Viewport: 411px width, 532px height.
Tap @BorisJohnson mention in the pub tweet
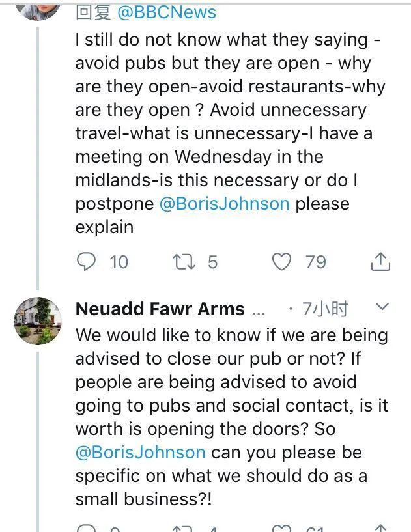[140, 452]
